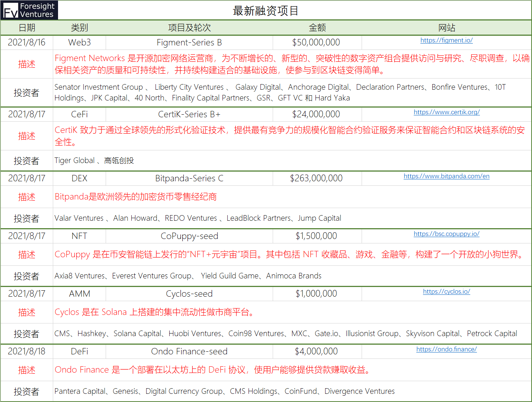Select the 投资者 label for CertiK
Image resolution: width=532 pixels, height=402 pixels.
(x=27, y=161)
